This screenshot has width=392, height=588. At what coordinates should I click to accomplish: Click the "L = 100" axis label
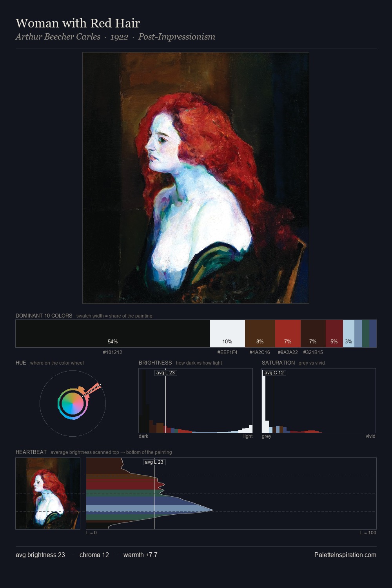[368, 533]
